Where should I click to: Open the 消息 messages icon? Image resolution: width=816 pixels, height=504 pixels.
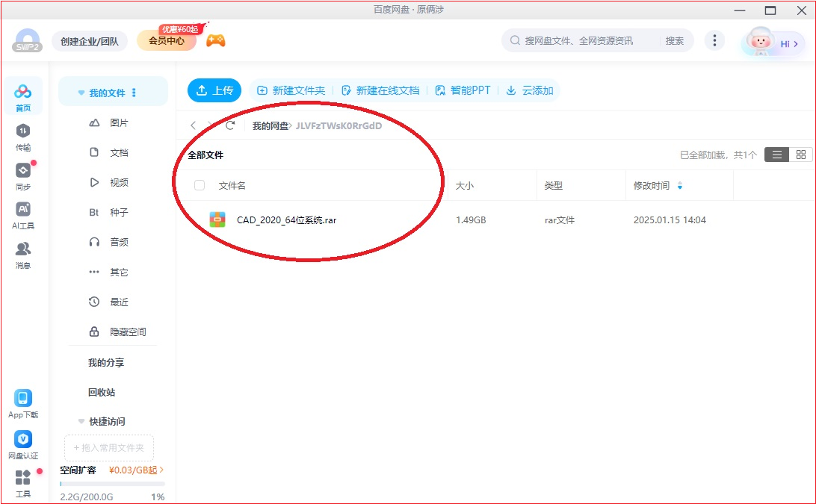23,255
